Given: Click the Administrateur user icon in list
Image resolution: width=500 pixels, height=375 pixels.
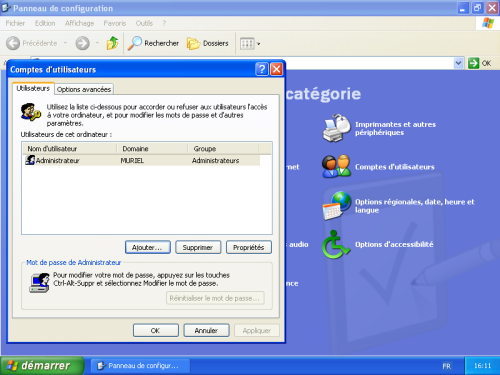Looking at the screenshot, I should 30,160.
